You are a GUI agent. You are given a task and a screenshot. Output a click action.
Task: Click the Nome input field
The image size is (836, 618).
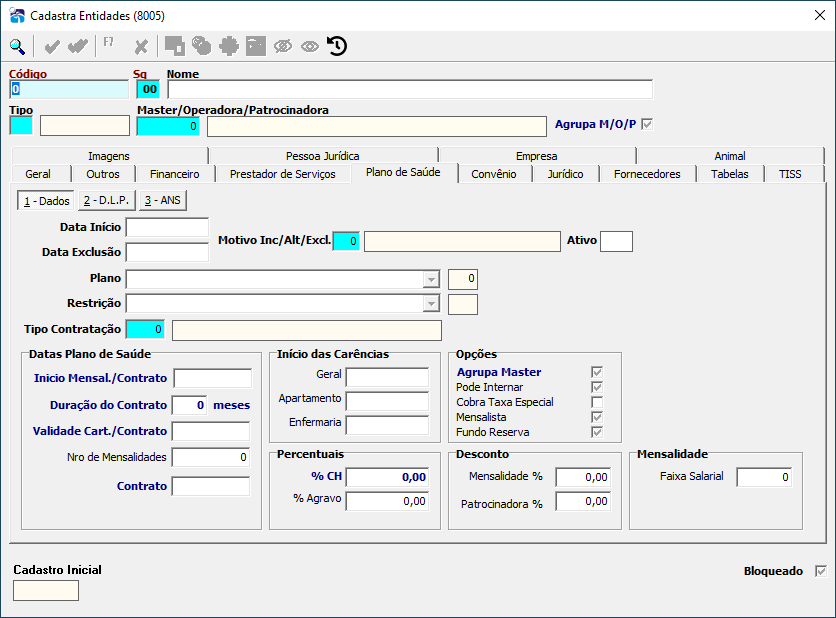point(410,90)
